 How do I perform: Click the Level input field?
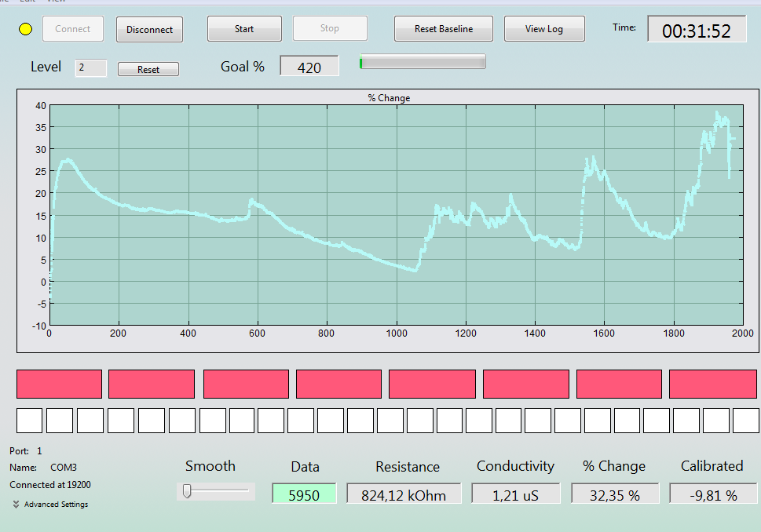point(91,68)
